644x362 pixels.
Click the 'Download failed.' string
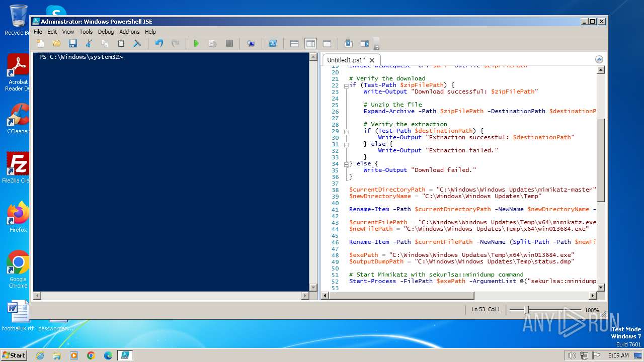(443, 170)
